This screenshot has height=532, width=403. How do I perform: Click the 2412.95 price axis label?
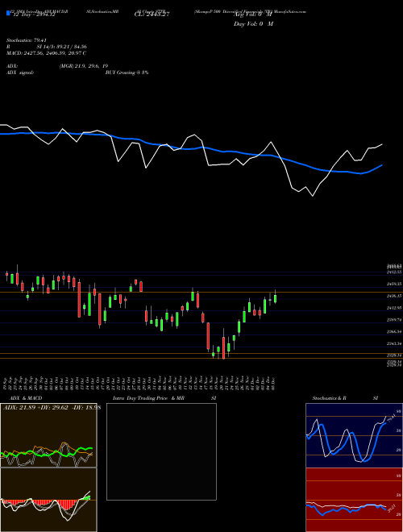pyautogui.click(x=394, y=308)
